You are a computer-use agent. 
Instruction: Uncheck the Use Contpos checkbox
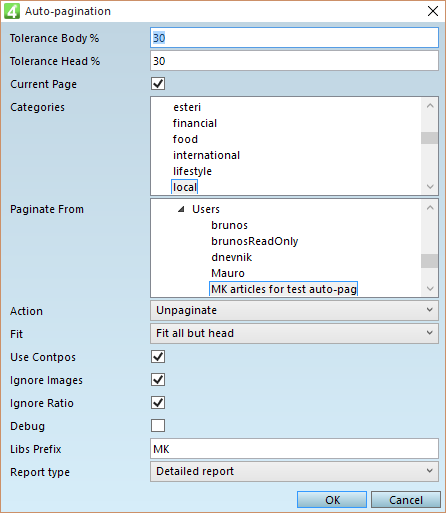coord(158,357)
